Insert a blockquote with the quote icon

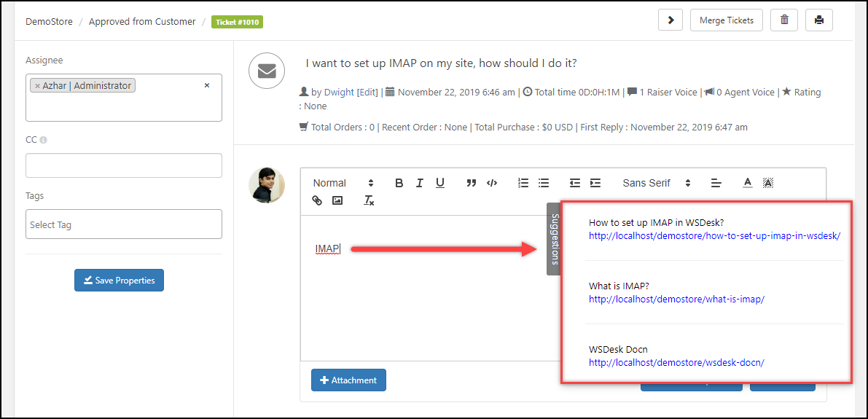tap(471, 183)
